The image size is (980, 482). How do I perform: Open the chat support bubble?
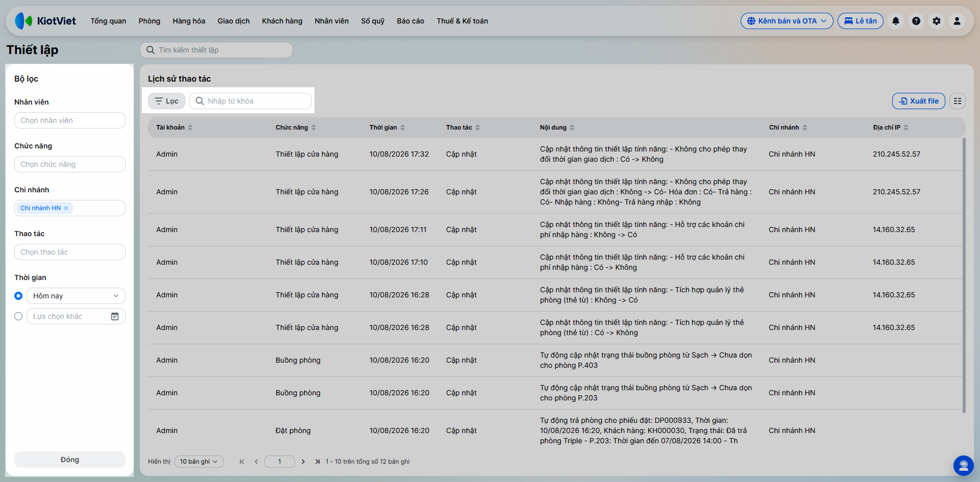[x=963, y=465]
